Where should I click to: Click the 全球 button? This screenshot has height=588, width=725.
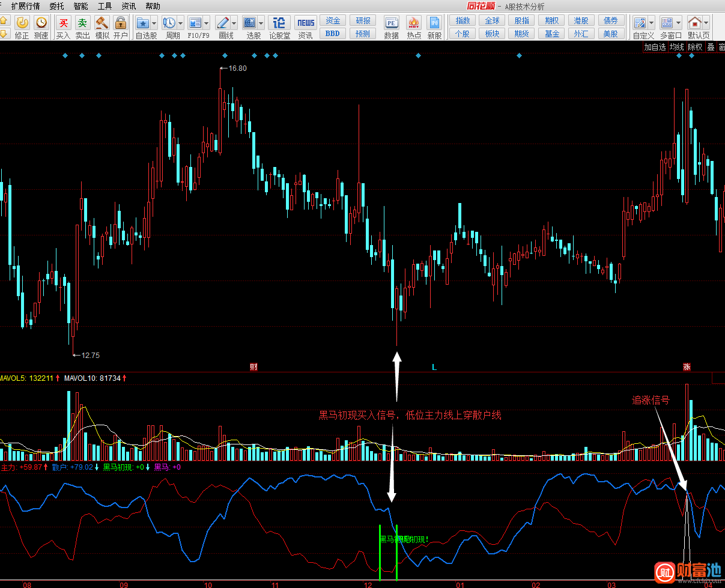coord(492,20)
